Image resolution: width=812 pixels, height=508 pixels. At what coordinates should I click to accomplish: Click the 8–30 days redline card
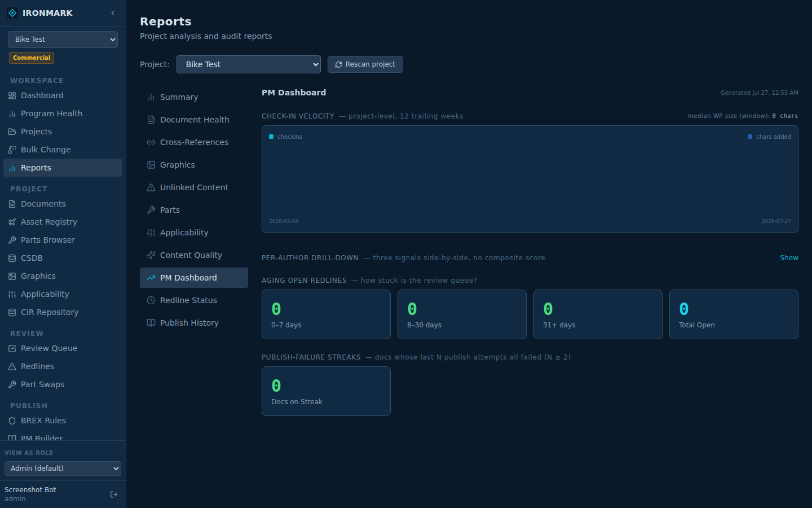462,314
